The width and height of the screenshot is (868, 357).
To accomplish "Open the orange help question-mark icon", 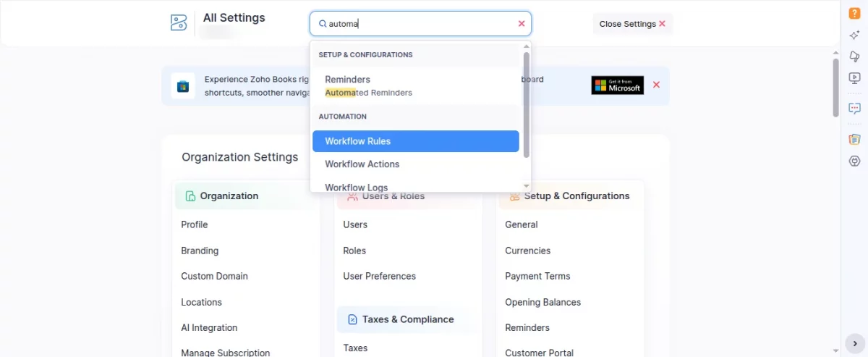I will pos(854,12).
